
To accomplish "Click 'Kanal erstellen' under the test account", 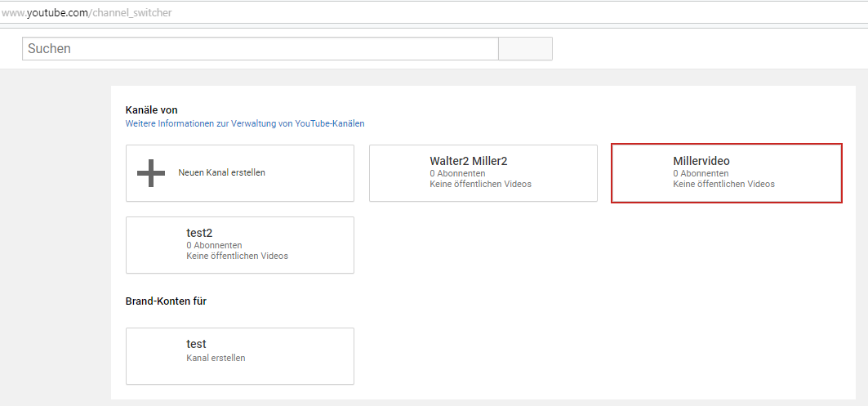I will 216,358.
